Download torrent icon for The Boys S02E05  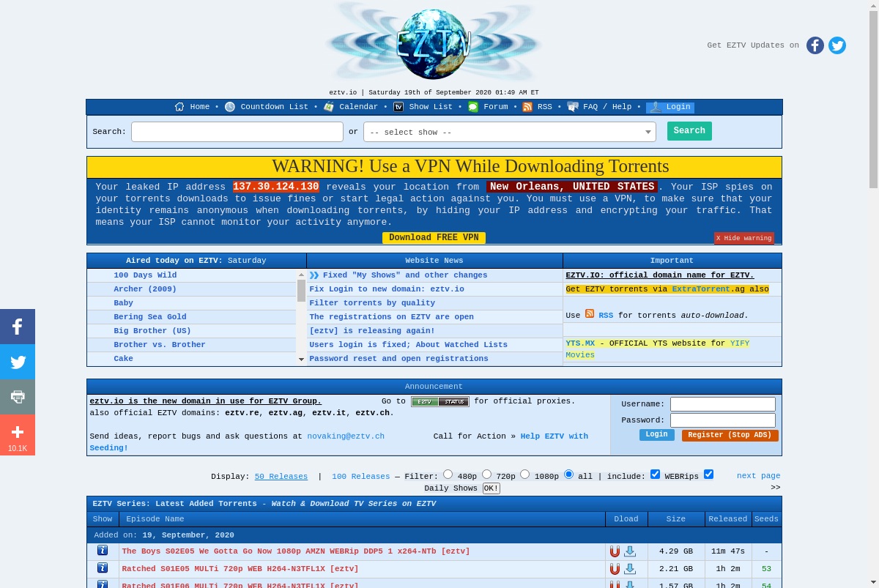pyautogui.click(x=630, y=551)
